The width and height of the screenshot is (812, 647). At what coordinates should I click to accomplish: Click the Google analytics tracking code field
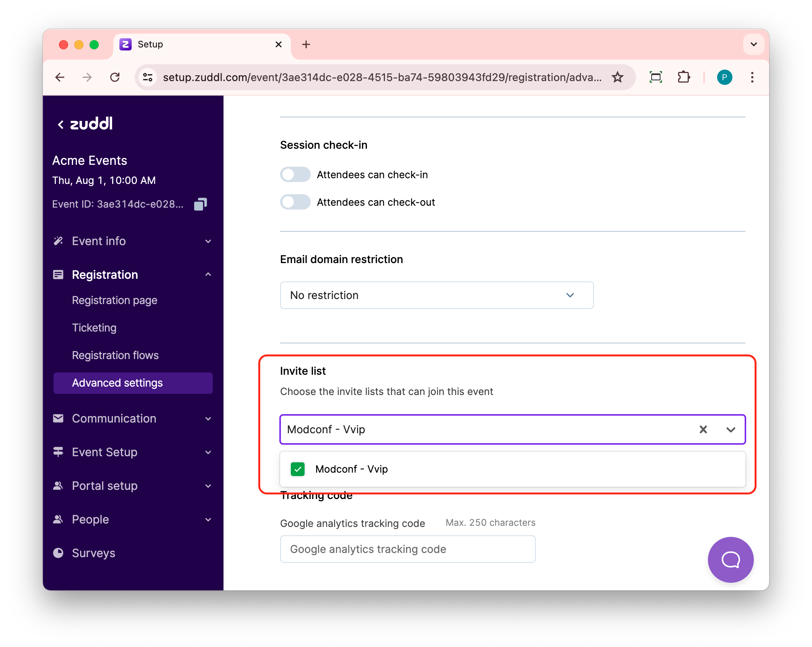408,549
